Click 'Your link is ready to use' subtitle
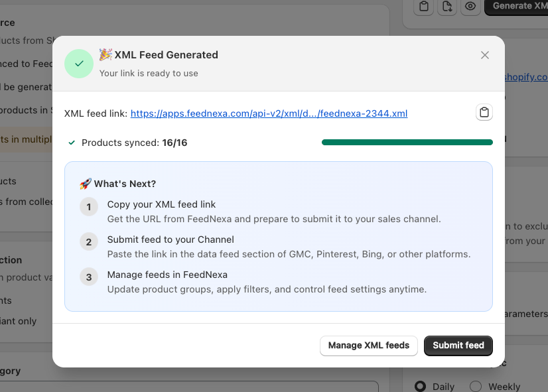548x392 pixels. point(149,74)
